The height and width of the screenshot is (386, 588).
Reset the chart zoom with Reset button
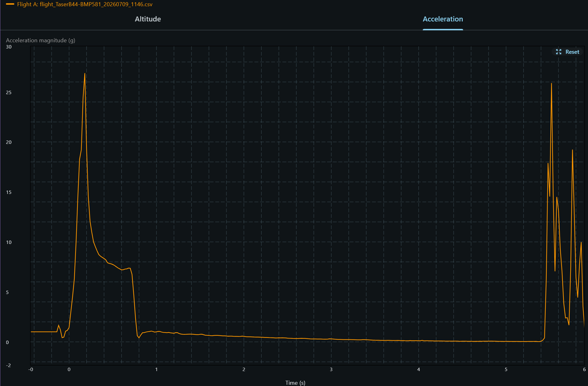568,52
